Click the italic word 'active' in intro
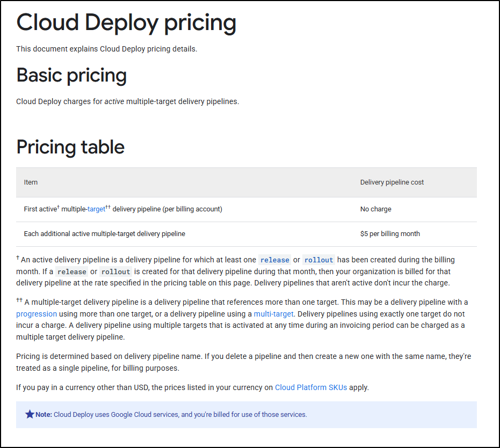The width and height of the screenshot is (500, 448). click(114, 101)
